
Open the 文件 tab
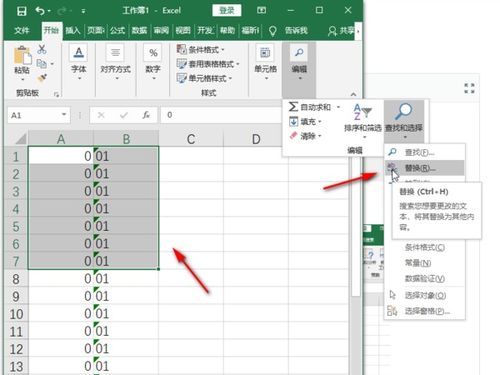tap(22, 31)
